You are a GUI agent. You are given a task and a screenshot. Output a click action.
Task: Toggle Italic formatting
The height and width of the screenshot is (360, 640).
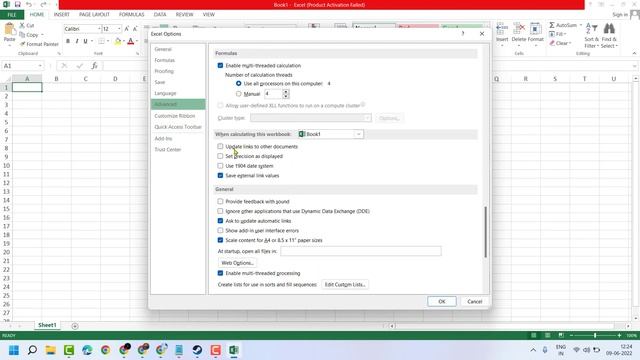(77, 41)
